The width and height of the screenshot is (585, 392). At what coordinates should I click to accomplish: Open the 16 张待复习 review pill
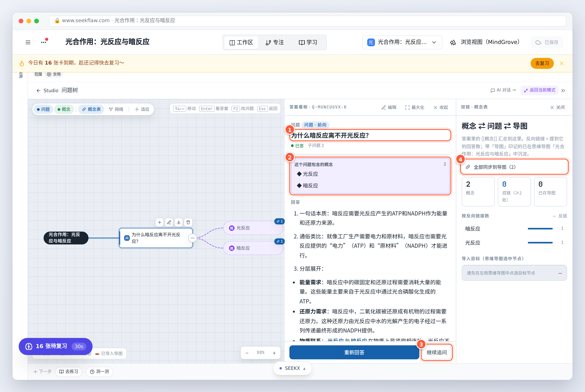click(x=55, y=346)
